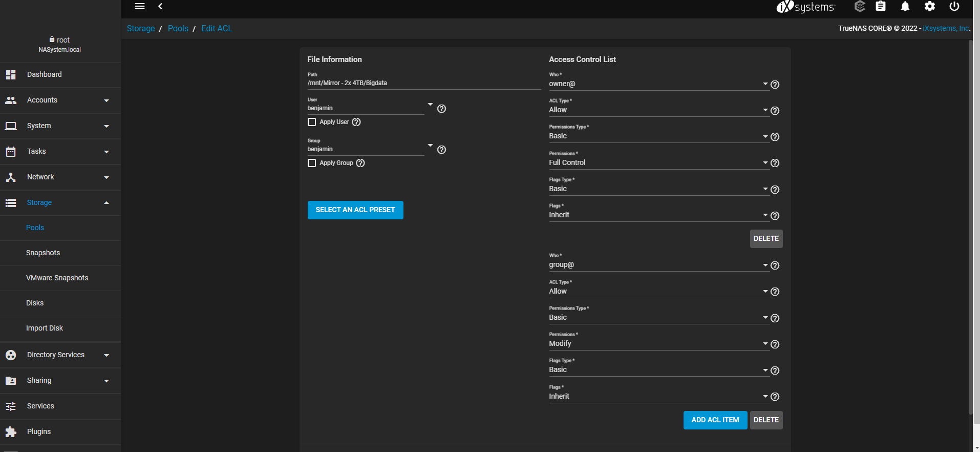
Task: Collapse sidebar using the back chevron icon
Action: click(160, 6)
